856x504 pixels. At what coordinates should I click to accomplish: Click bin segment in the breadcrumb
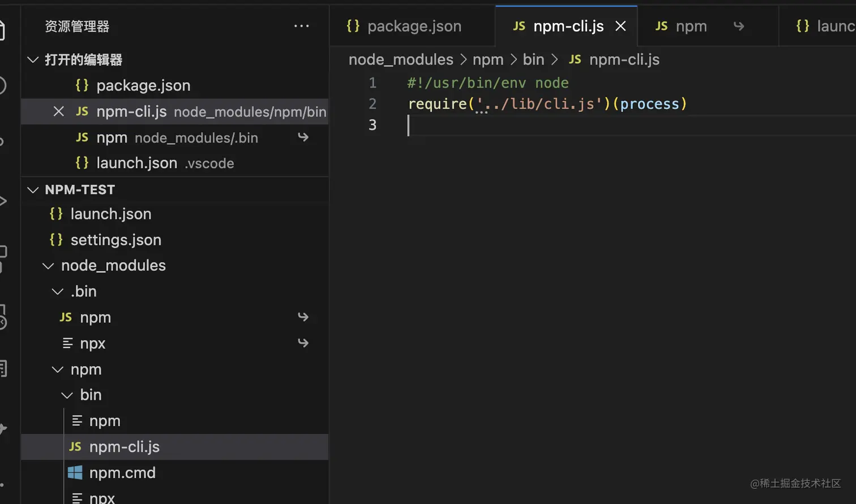coord(533,59)
